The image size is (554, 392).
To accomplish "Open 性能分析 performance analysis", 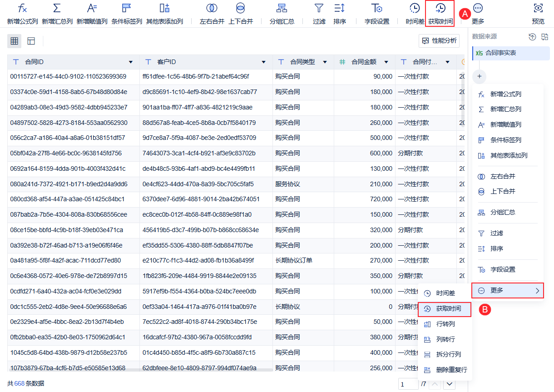I will click(x=439, y=41).
